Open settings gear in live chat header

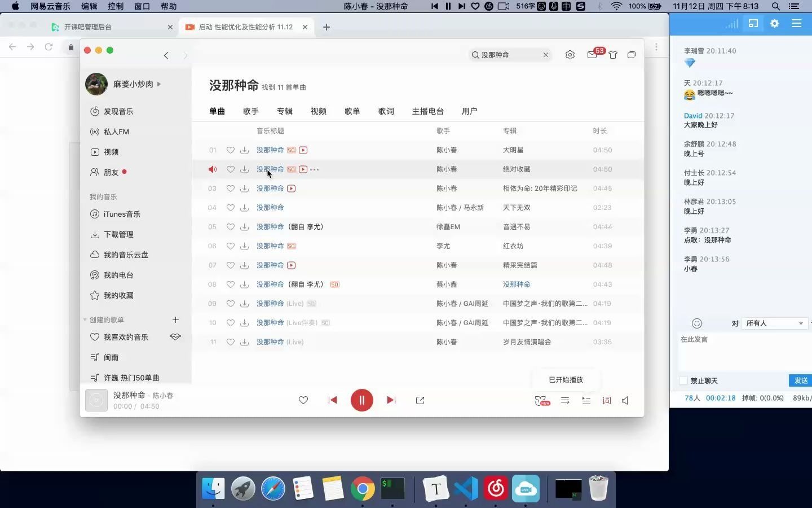tap(775, 23)
